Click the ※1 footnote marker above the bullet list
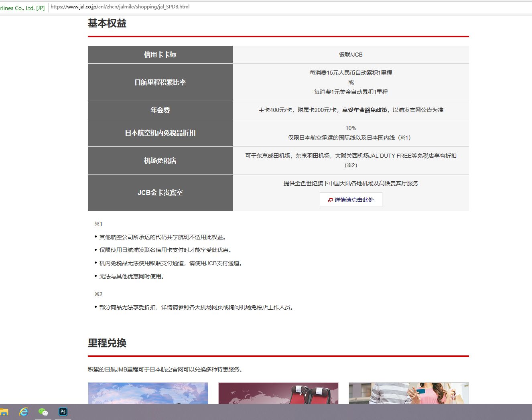 pos(98,224)
